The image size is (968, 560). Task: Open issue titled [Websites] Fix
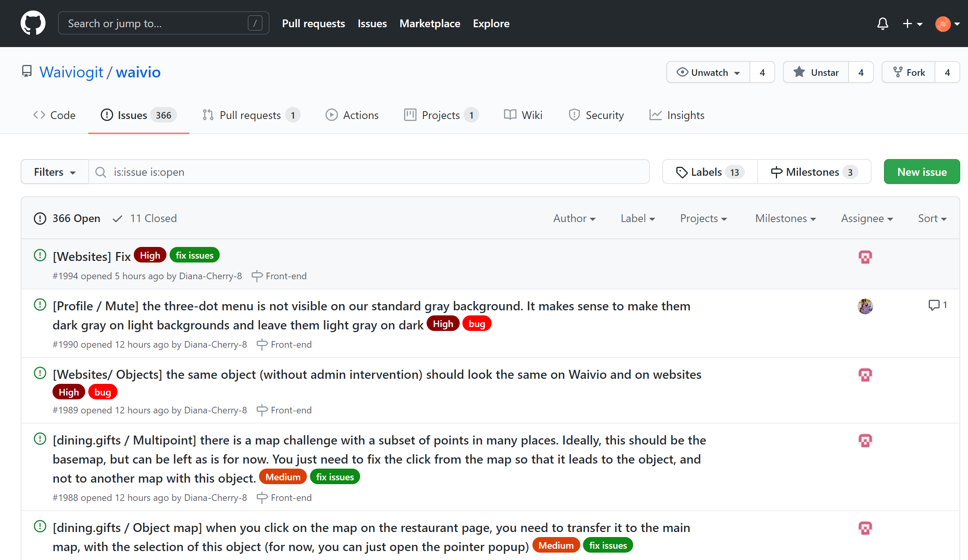click(92, 257)
